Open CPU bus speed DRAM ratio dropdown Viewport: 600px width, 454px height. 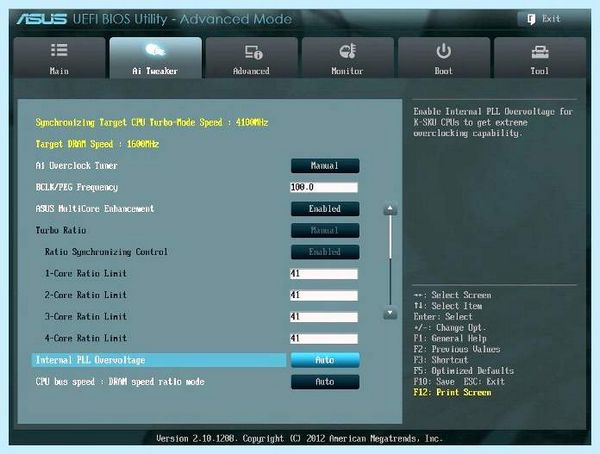click(325, 382)
